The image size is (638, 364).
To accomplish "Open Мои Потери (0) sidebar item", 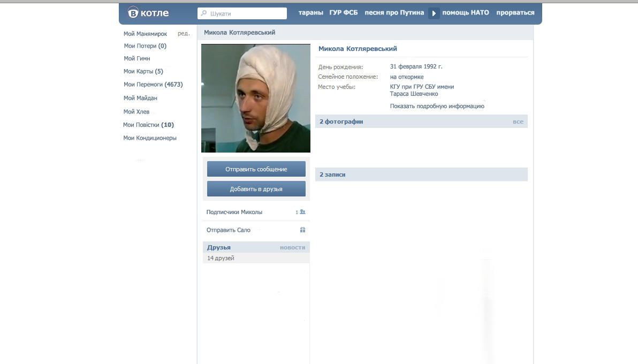I will [145, 46].
